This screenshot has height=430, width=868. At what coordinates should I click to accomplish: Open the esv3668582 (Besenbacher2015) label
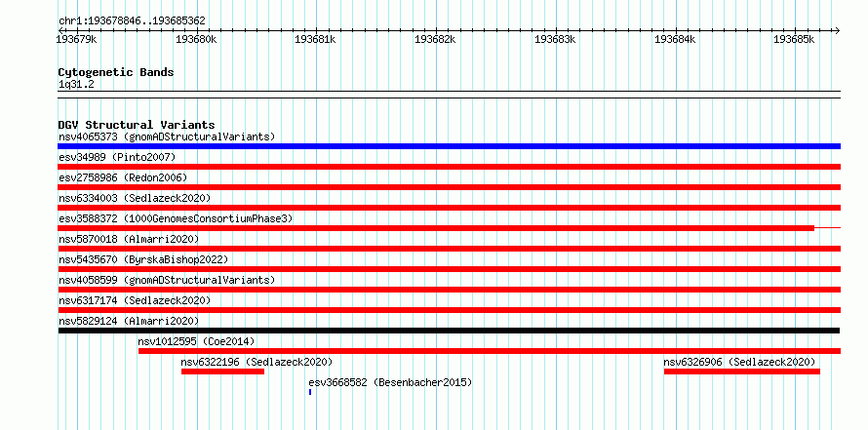click(390, 382)
